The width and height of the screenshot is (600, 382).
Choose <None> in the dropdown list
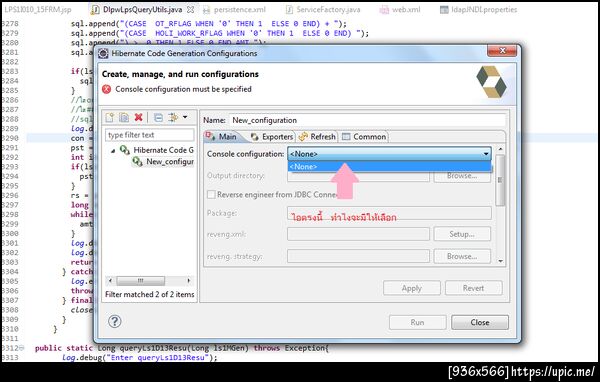tap(389, 167)
